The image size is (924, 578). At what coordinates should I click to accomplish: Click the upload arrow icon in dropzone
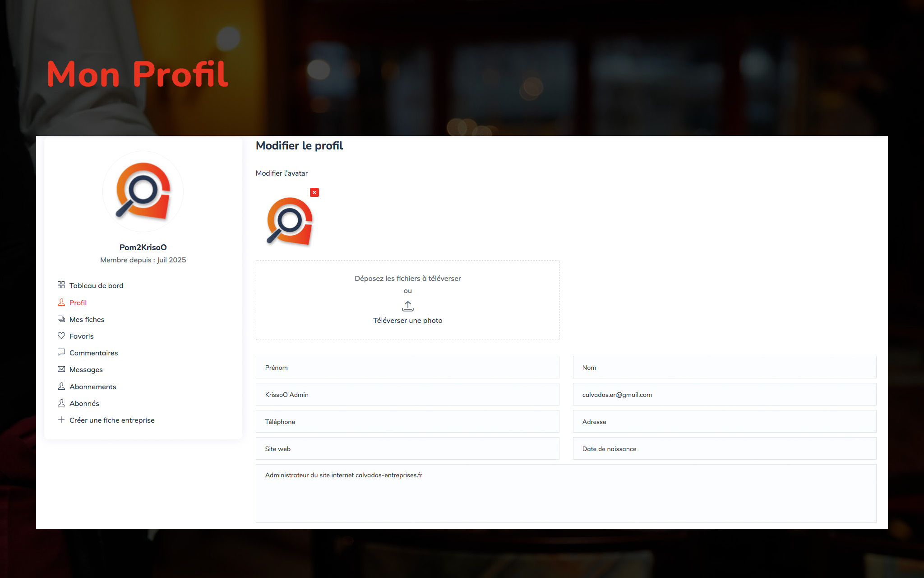tap(407, 306)
